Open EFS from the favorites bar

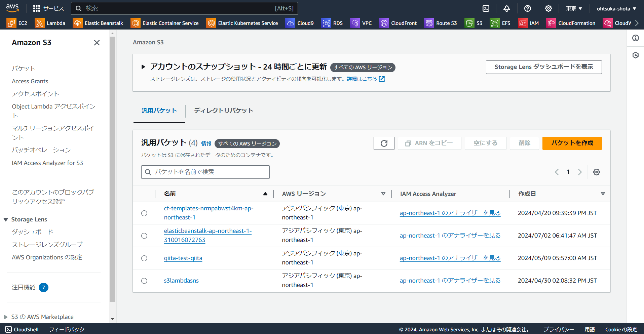[500, 23]
